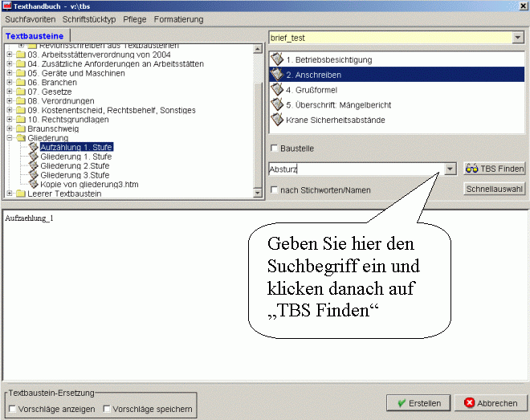Image resolution: width=530 pixels, height=420 pixels.
Task: Click text-block icon of Gliederung 3.Stufe
Action: 34,175
